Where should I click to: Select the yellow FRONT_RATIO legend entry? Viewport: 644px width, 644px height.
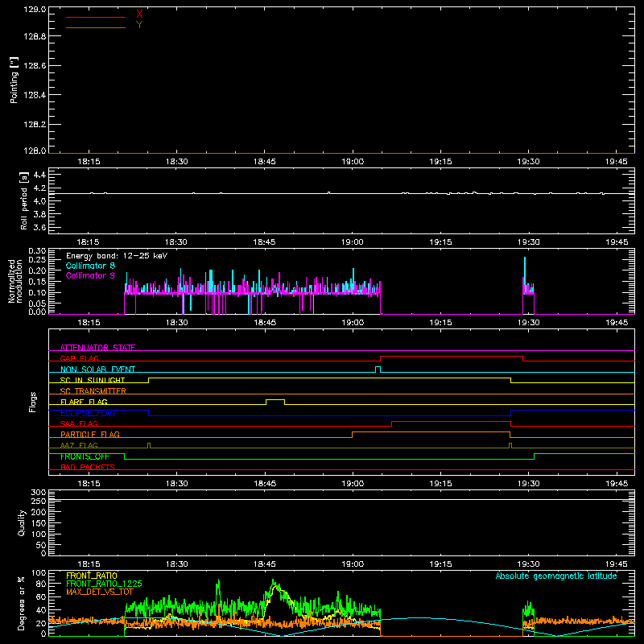92,576
